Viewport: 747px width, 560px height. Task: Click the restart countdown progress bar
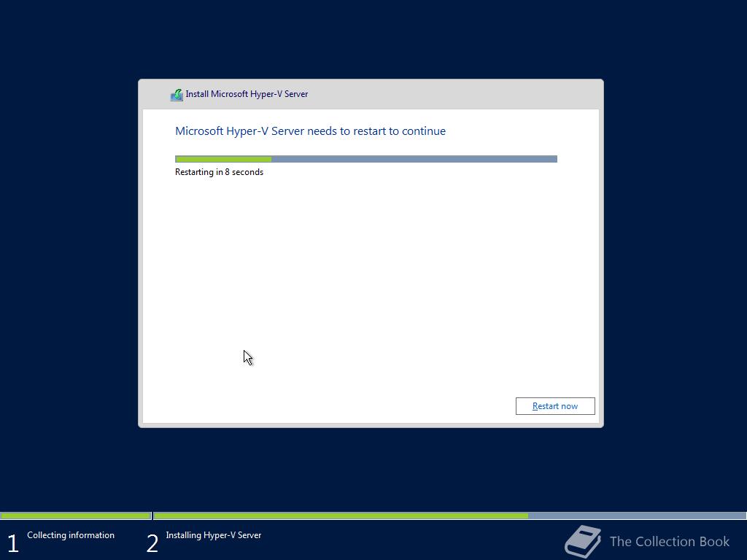(366, 159)
